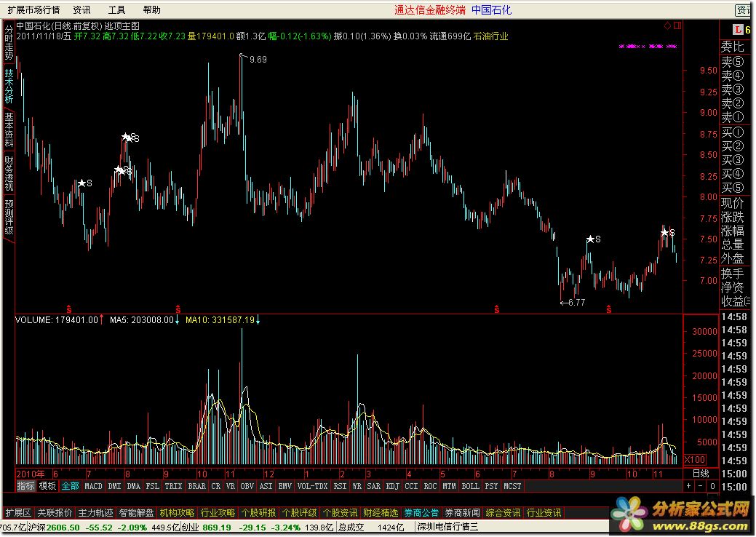Switch indicator to BRAR
This screenshot has width=756, height=537.
pyautogui.click(x=196, y=486)
